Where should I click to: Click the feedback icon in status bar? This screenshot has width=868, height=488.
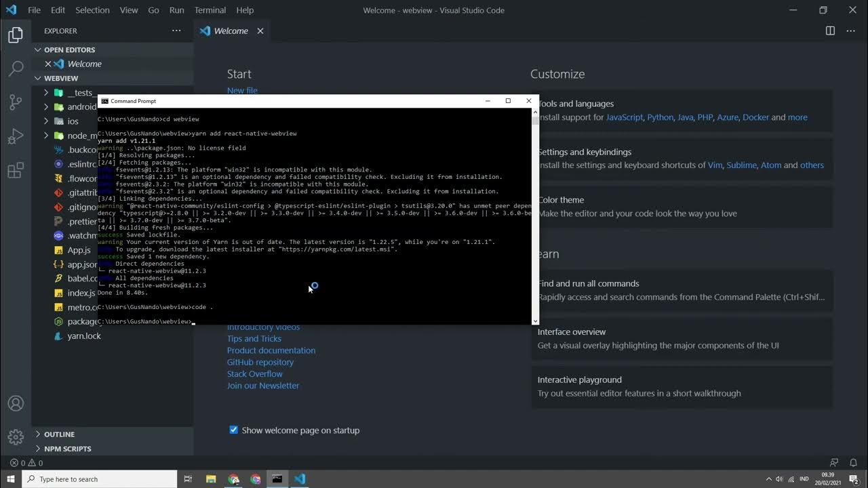(834, 463)
